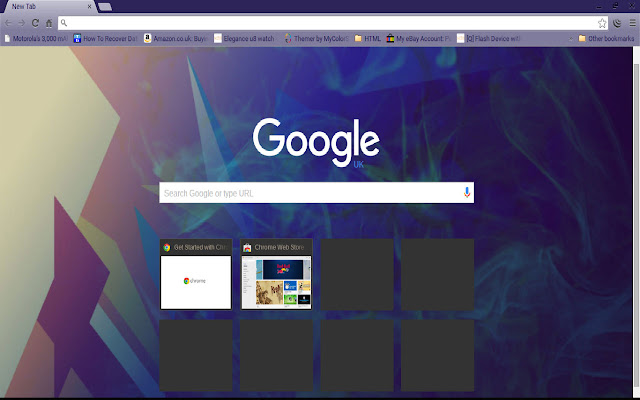Open the Other bookmarks folder
The width and height of the screenshot is (640, 400).
pos(606,38)
